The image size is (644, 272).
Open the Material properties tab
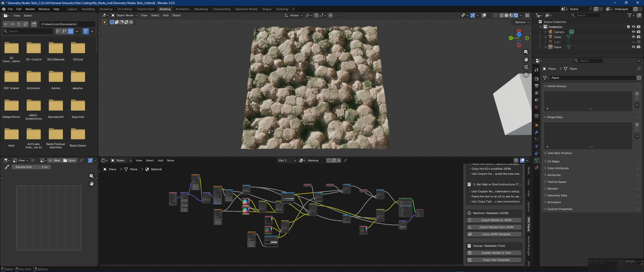click(x=536, y=167)
